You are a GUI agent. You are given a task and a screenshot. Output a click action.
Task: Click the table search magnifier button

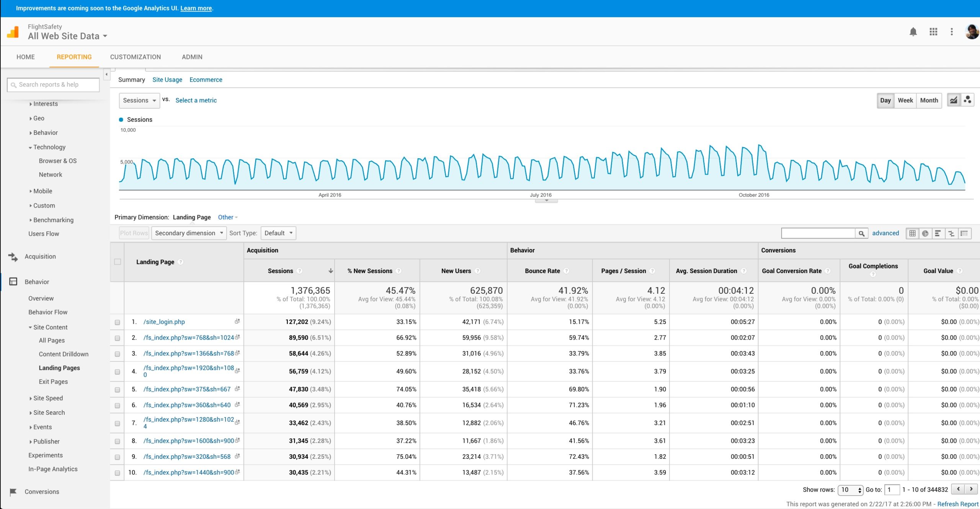pyautogui.click(x=861, y=233)
